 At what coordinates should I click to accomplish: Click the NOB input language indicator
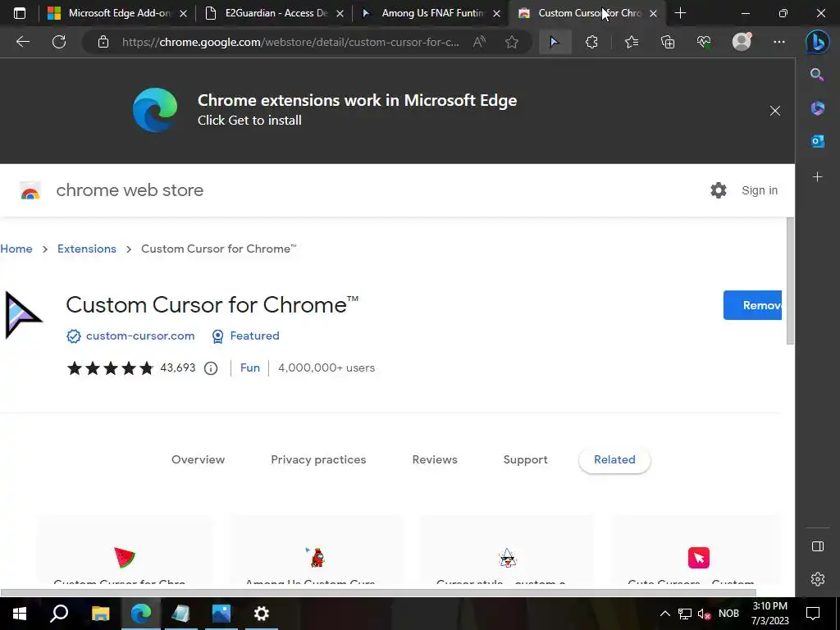point(728,614)
